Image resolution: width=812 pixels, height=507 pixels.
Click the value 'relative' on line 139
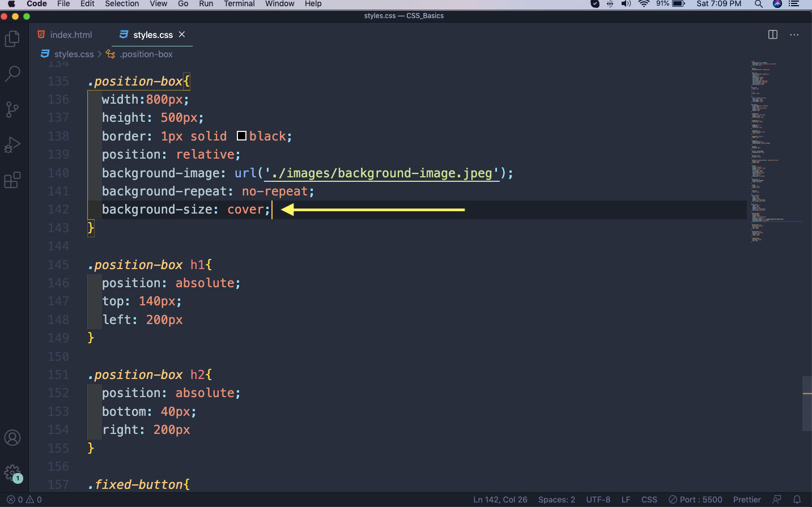pyautogui.click(x=205, y=155)
